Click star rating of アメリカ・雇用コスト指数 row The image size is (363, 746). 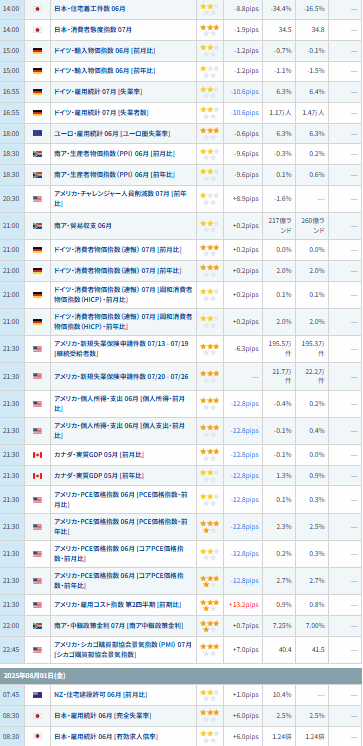(x=210, y=605)
